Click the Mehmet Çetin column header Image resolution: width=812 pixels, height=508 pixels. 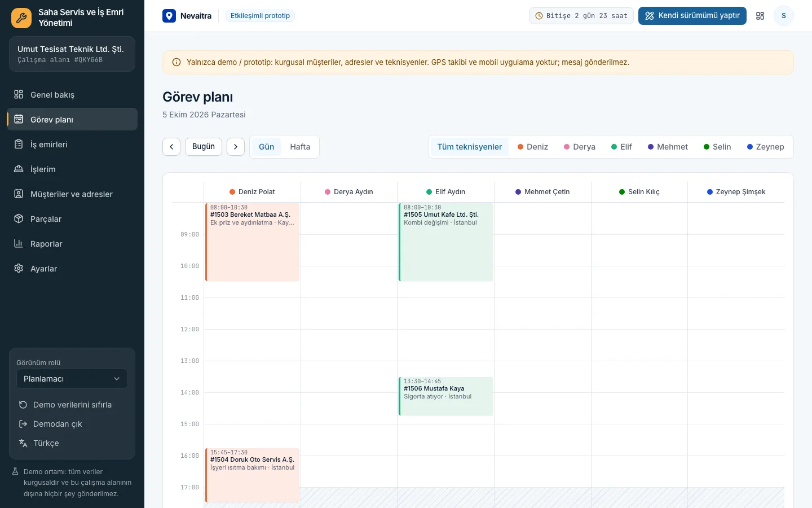542,192
